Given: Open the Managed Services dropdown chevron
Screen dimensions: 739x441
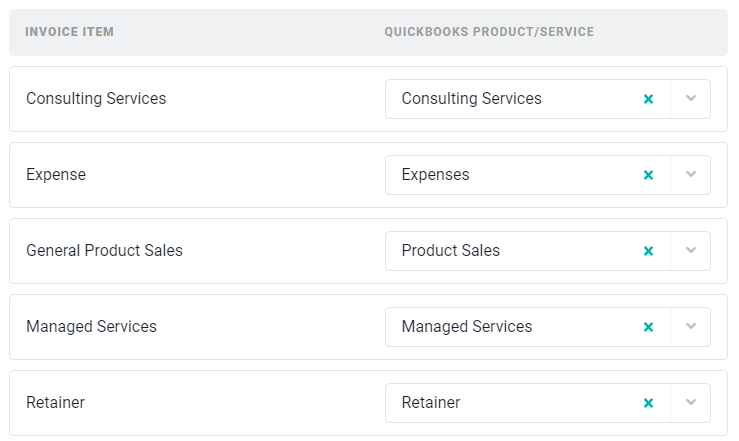Looking at the screenshot, I should pos(690,327).
